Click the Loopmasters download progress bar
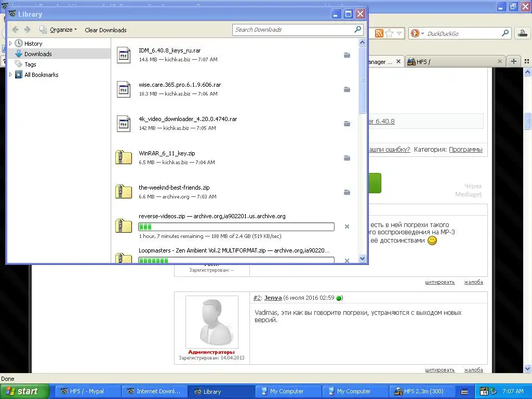This screenshot has height=399, width=532. [x=236, y=260]
